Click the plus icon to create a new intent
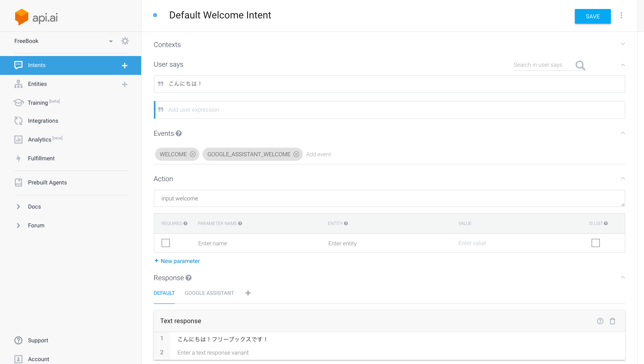The width and height of the screenshot is (644, 364). click(125, 65)
